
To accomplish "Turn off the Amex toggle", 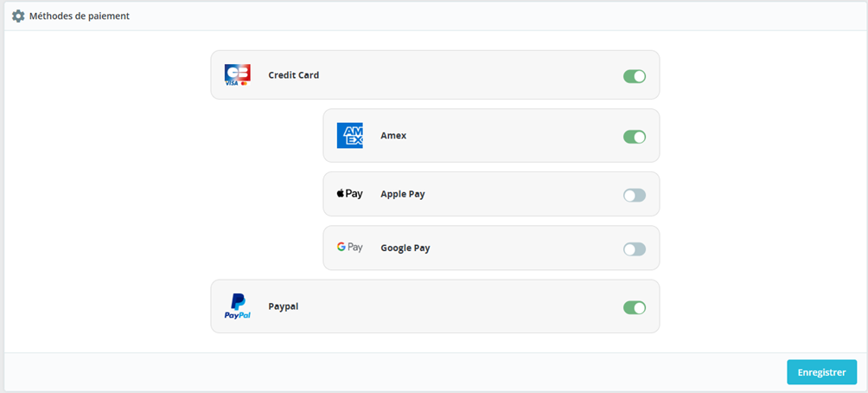I will click(635, 137).
